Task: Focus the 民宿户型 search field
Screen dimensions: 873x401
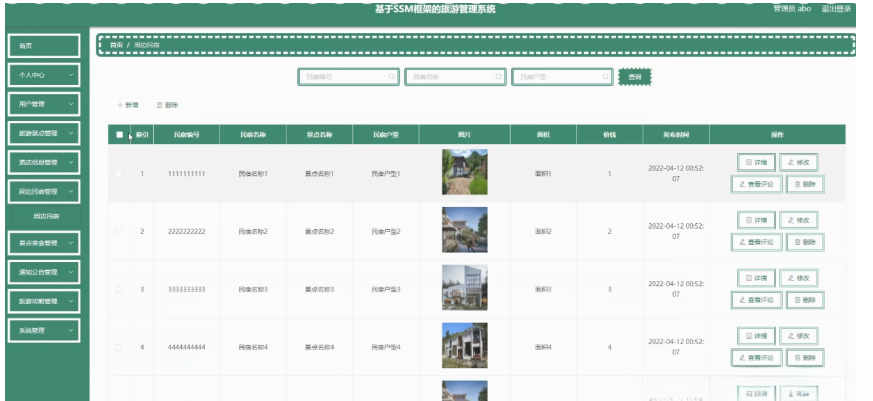Action: tap(562, 77)
